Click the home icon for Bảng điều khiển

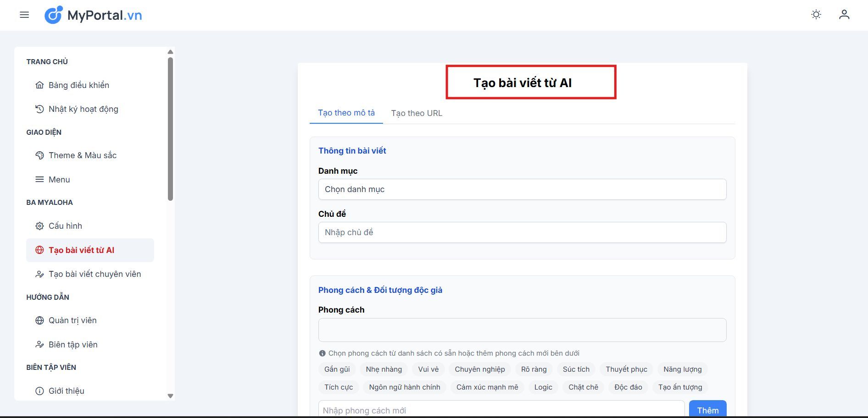click(x=40, y=85)
